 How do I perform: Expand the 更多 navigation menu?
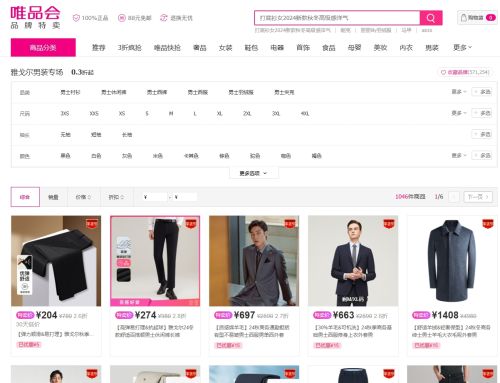pyautogui.click(x=462, y=48)
